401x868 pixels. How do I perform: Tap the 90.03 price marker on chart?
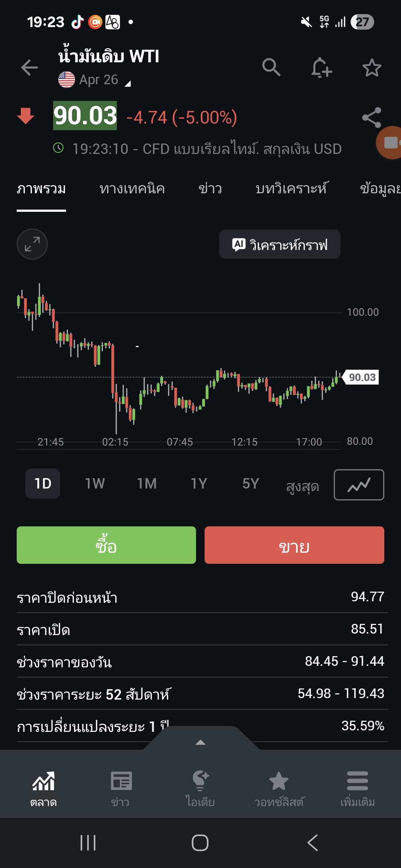pyautogui.click(x=362, y=377)
